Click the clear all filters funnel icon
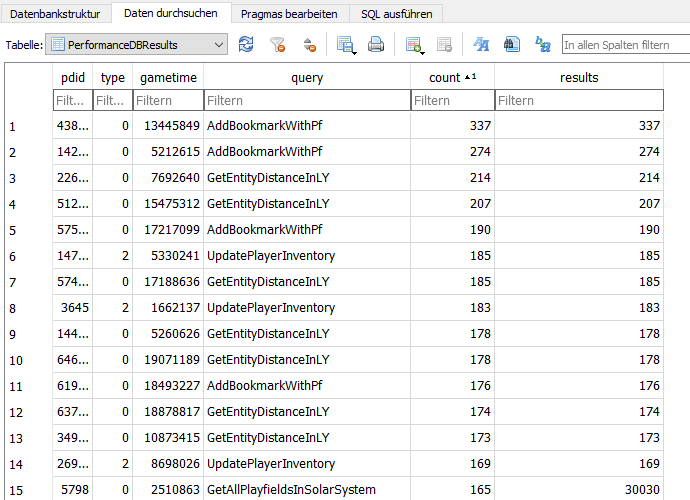Screen dimensions: 690x500 (x=278, y=44)
